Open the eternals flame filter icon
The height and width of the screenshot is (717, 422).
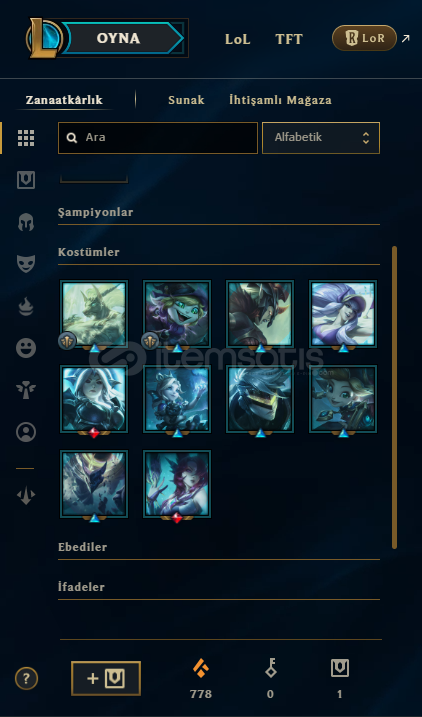[26, 306]
